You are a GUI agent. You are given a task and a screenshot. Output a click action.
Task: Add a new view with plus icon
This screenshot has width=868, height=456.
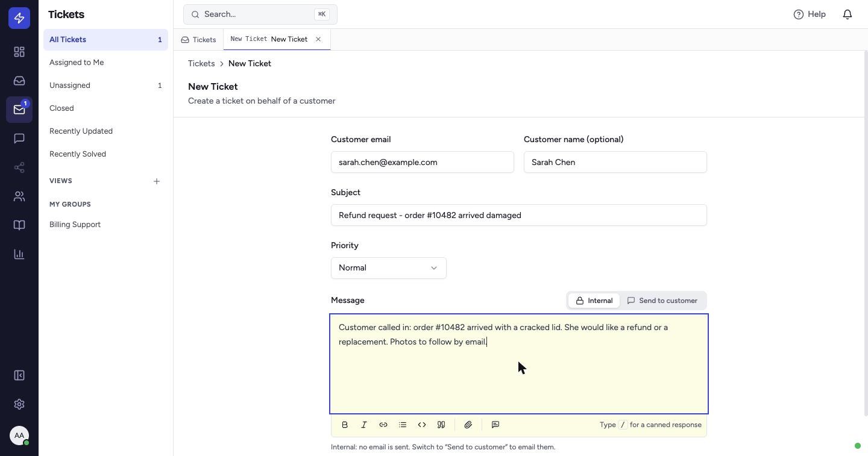(x=157, y=181)
